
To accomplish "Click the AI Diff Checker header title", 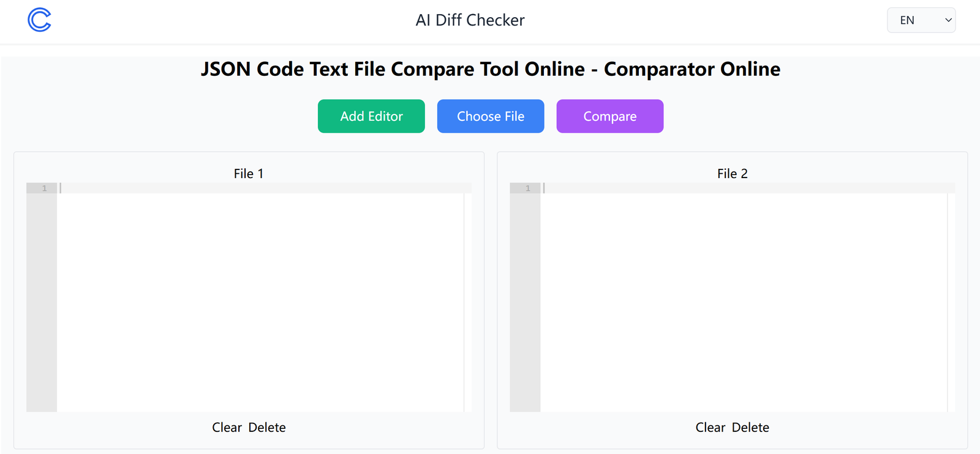I will click(470, 20).
